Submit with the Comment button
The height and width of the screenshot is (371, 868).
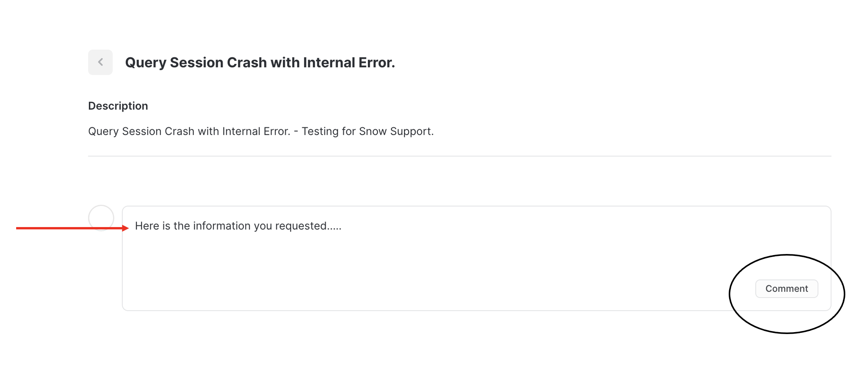tap(786, 289)
